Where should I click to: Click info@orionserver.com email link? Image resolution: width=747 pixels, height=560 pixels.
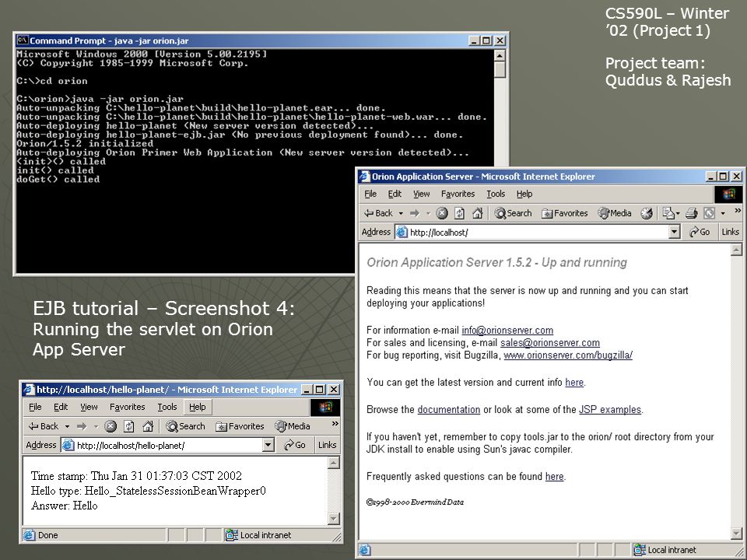pos(507,330)
